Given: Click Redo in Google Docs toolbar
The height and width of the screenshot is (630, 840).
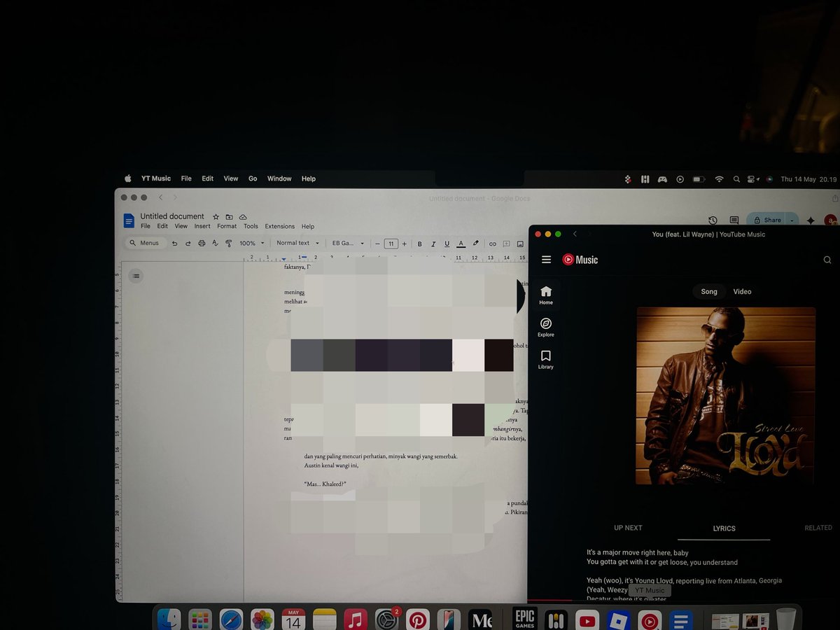Looking at the screenshot, I should [x=188, y=244].
